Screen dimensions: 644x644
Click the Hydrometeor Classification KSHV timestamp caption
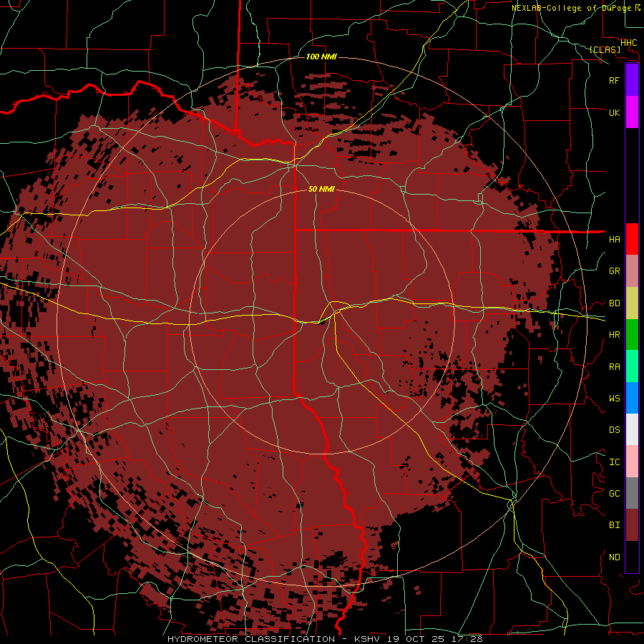[x=324, y=639]
